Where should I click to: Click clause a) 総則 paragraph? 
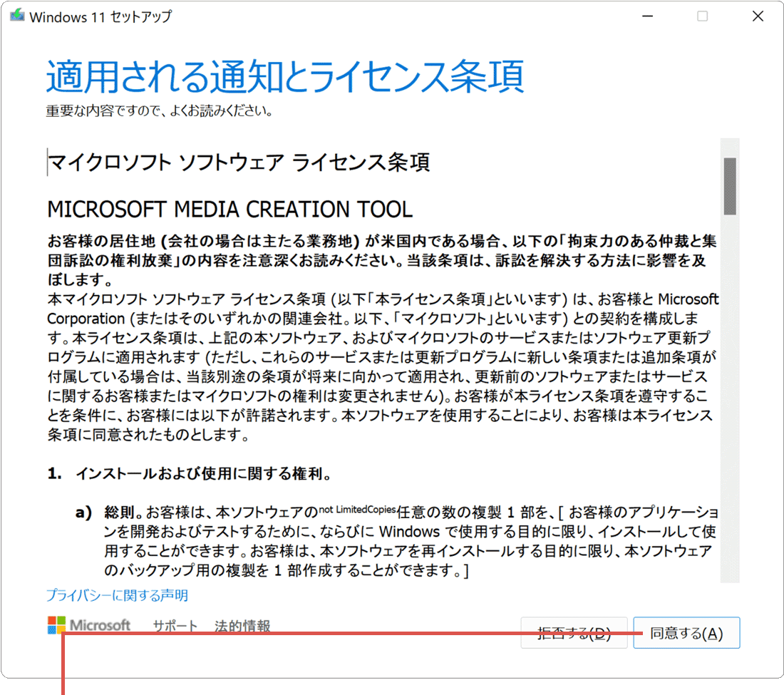pyautogui.click(x=398, y=541)
